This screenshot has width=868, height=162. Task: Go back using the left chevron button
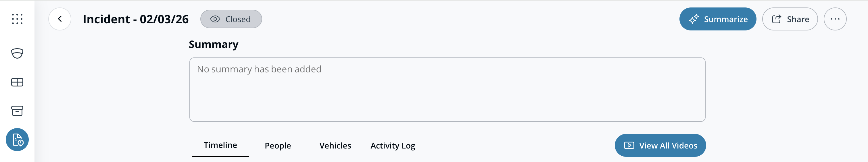click(60, 19)
